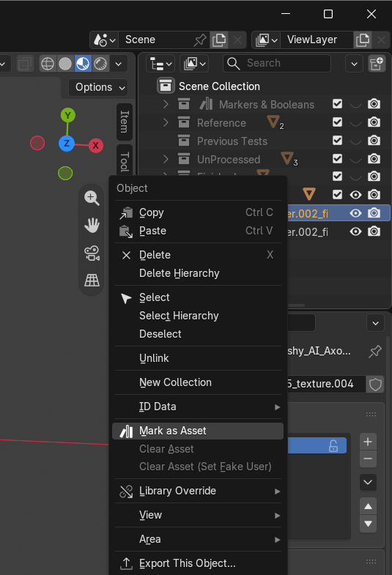The image size is (392, 575).
Task: Choose Delete Hierarchy menu item
Action: 198,273
